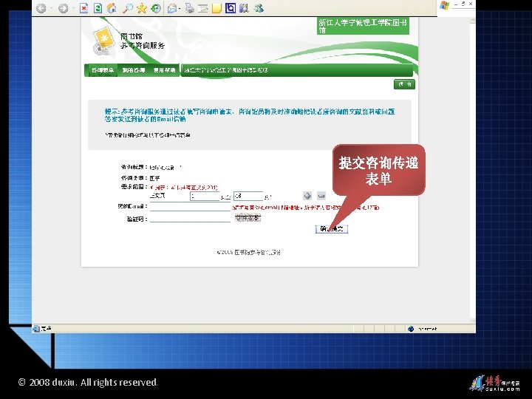Click the Internet zone globe in status bar
The height and width of the screenshot is (399, 532).
coord(411,328)
